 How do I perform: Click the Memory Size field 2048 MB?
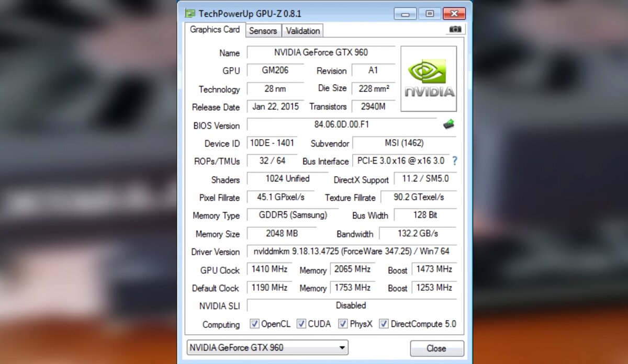click(282, 233)
